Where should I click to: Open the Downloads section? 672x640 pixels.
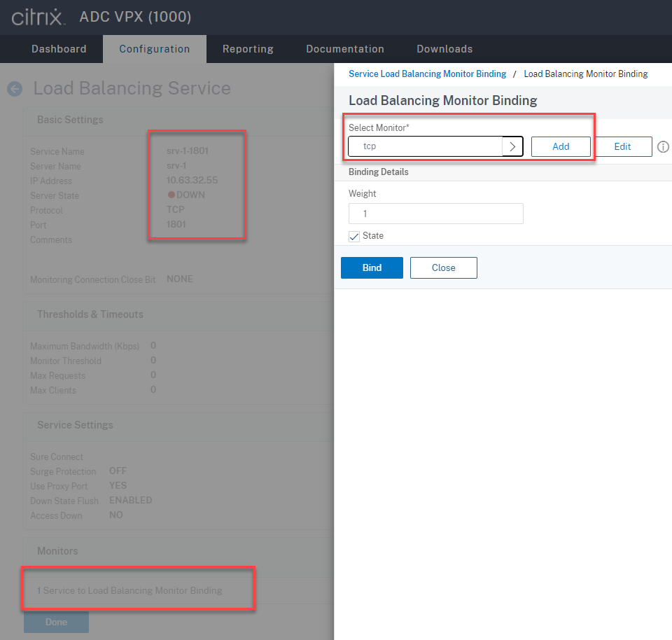(444, 49)
